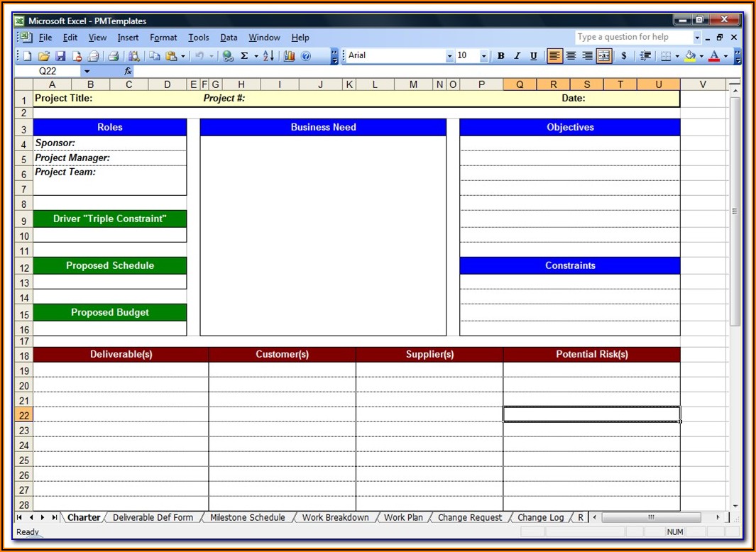The width and height of the screenshot is (756, 552).
Task: Toggle Merge and Center button
Action: click(604, 56)
